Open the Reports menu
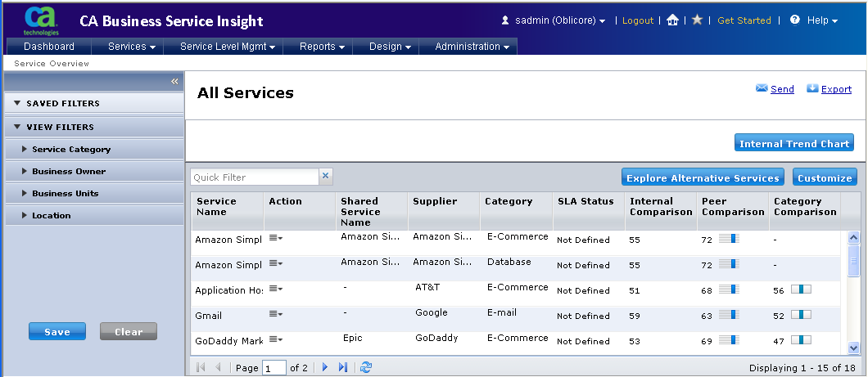The image size is (868, 377). [x=321, y=47]
